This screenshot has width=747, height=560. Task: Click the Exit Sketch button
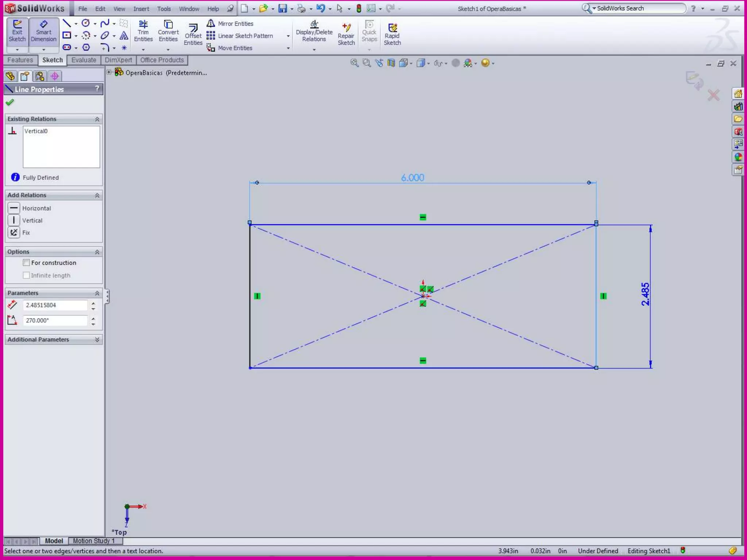coord(17,31)
